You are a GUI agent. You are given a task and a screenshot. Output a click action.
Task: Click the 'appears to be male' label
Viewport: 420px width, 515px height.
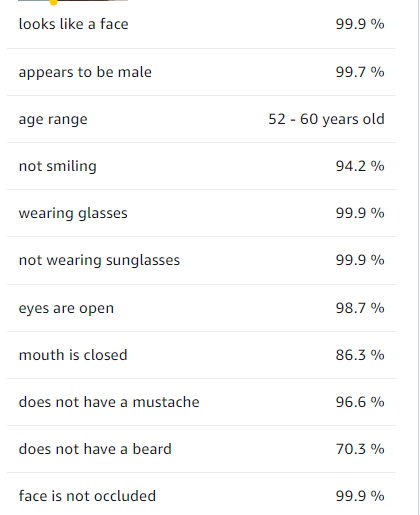point(85,73)
